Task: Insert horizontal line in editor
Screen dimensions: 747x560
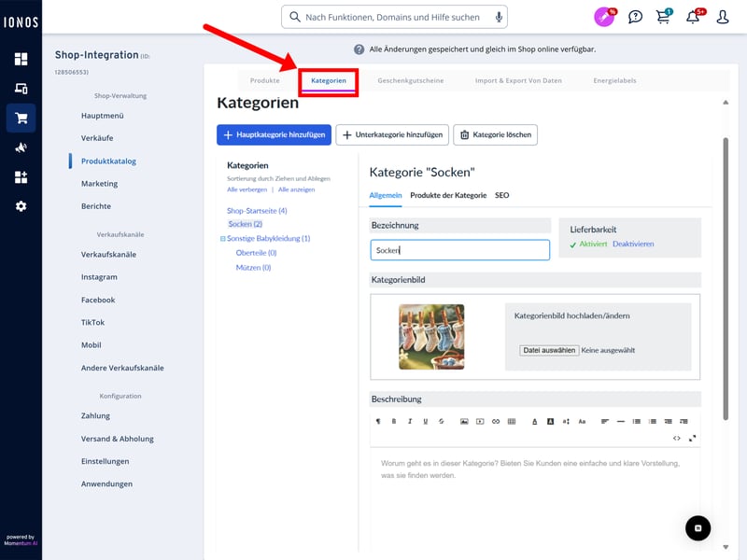Action: 621,422
